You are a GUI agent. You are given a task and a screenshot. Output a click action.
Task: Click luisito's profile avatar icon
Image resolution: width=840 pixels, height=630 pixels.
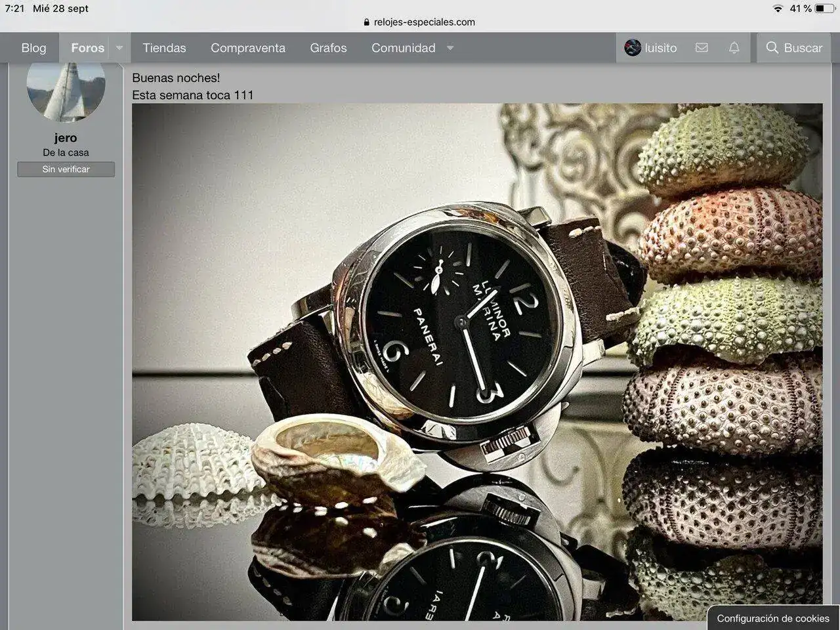[633, 47]
